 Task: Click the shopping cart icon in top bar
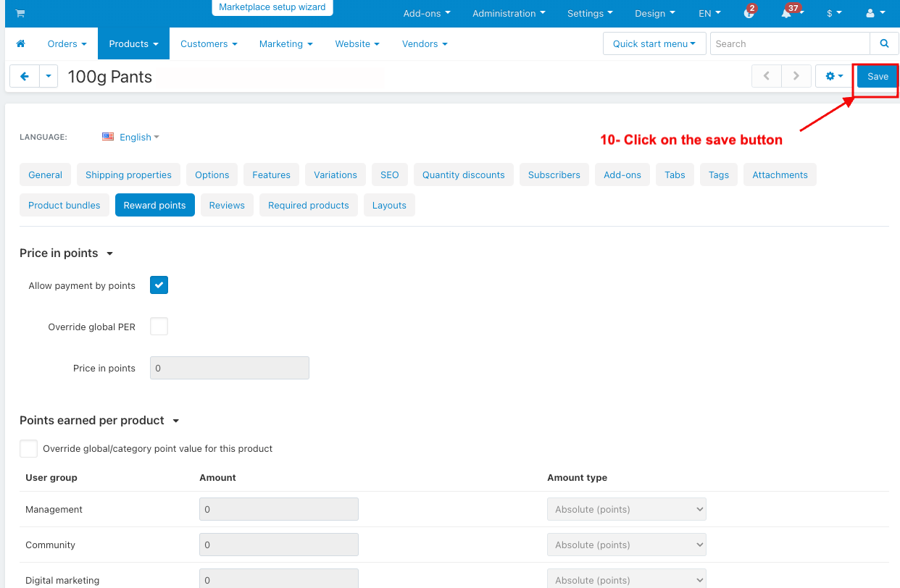20,13
